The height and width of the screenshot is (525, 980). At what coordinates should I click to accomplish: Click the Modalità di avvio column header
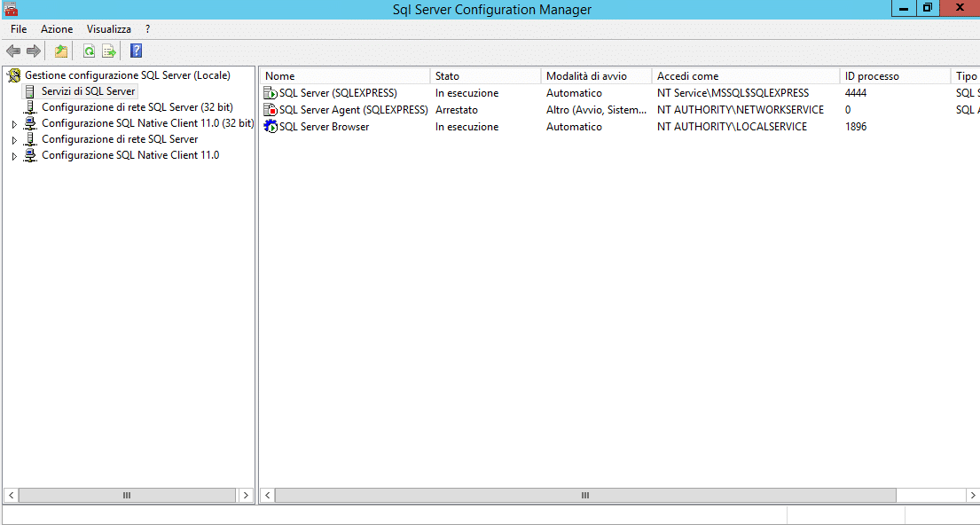[x=595, y=76]
